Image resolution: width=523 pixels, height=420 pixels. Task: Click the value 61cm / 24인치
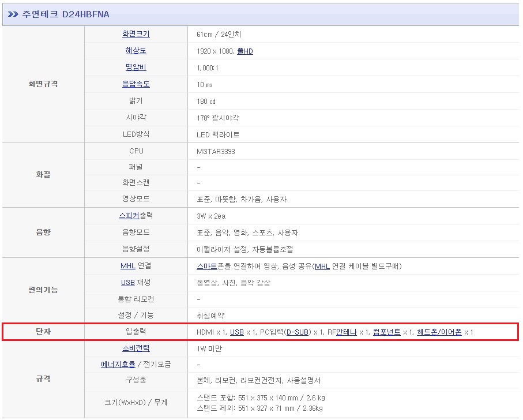(x=219, y=35)
